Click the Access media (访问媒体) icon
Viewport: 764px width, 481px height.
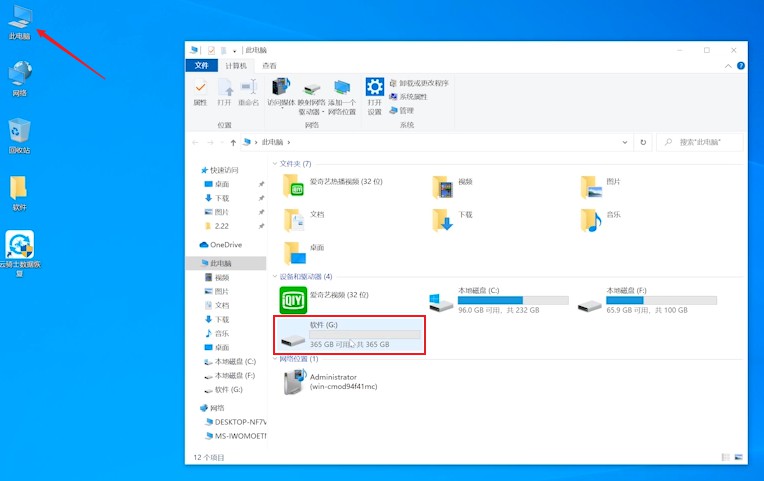point(281,92)
